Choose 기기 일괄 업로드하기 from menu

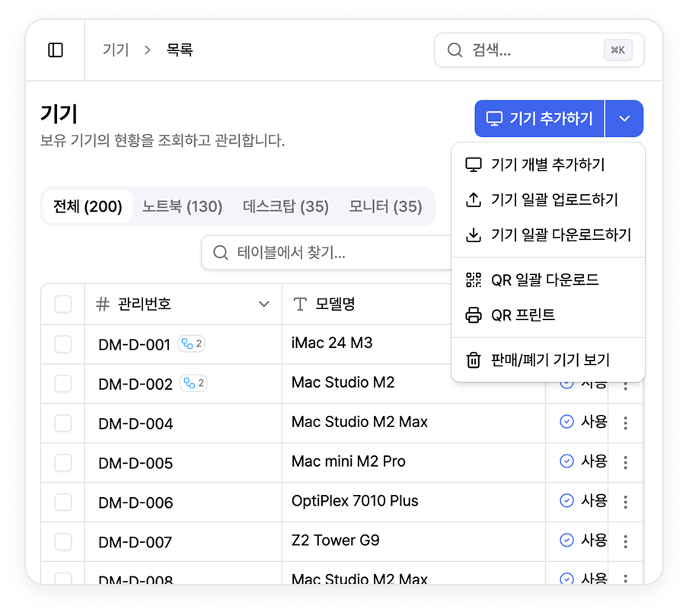[548, 200]
